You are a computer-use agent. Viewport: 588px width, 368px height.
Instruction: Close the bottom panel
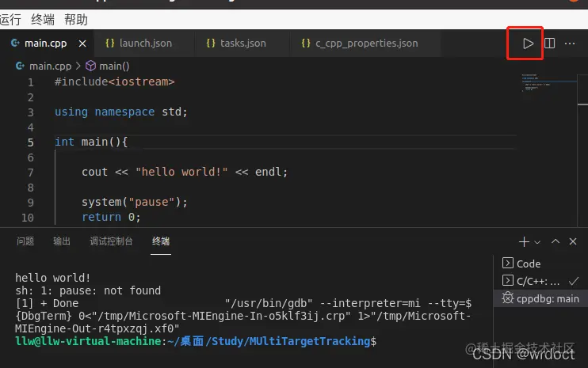coord(573,241)
